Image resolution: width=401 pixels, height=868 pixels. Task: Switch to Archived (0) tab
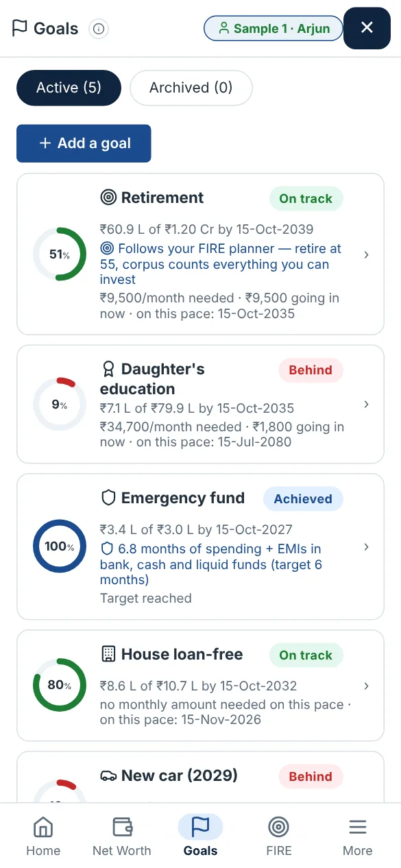click(x=191, y=88)
